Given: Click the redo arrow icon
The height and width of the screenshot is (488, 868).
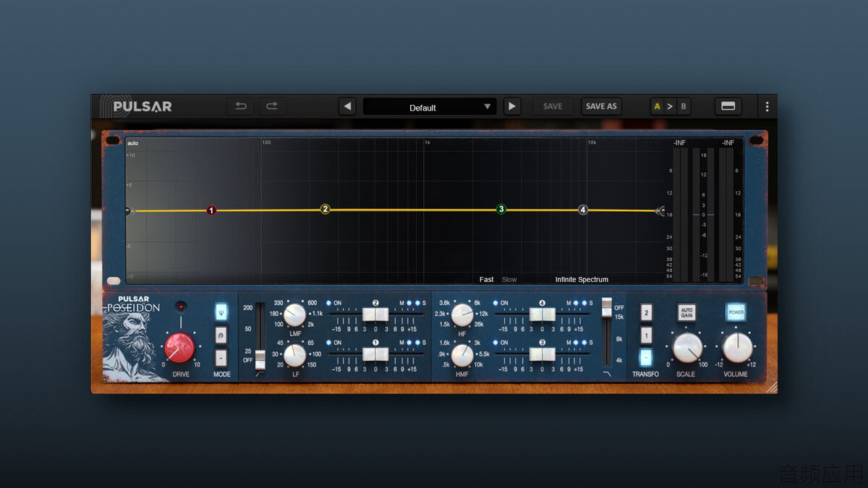Looking at the screenshot, I should pos(272,106).
